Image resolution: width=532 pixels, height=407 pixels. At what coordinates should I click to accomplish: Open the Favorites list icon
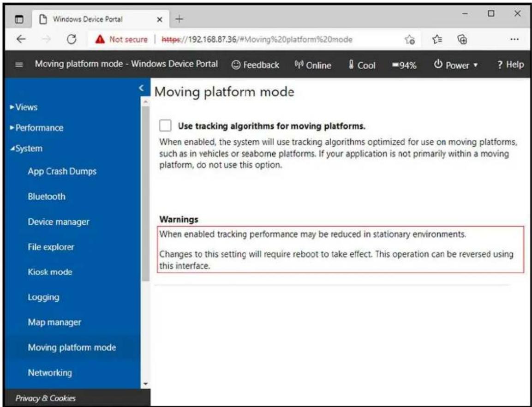[x=436, y=39]
